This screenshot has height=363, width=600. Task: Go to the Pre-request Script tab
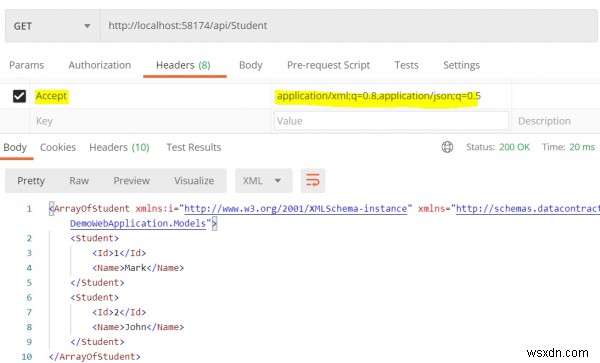pyautogui.click(x=328, y=65)
